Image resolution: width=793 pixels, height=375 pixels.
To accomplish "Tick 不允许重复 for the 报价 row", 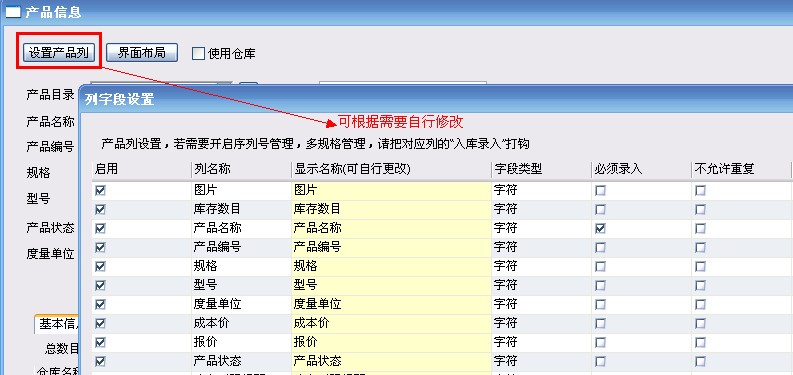I will pyautogui.click(x=700, y=343).
